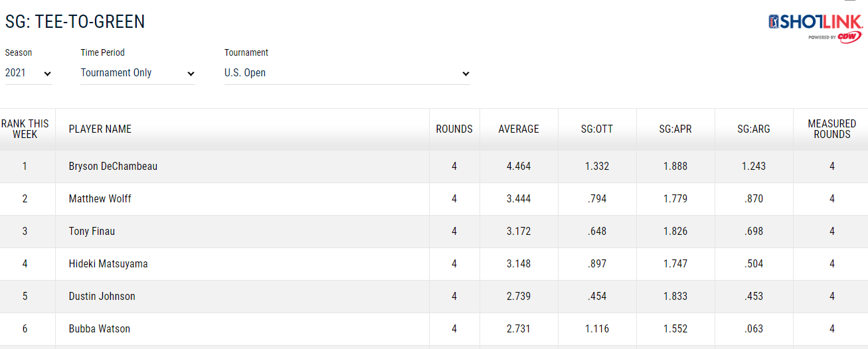Sort by the Rounds column header
The width and height of the screenshot is (868, 349).
click(x=454, y=129)
